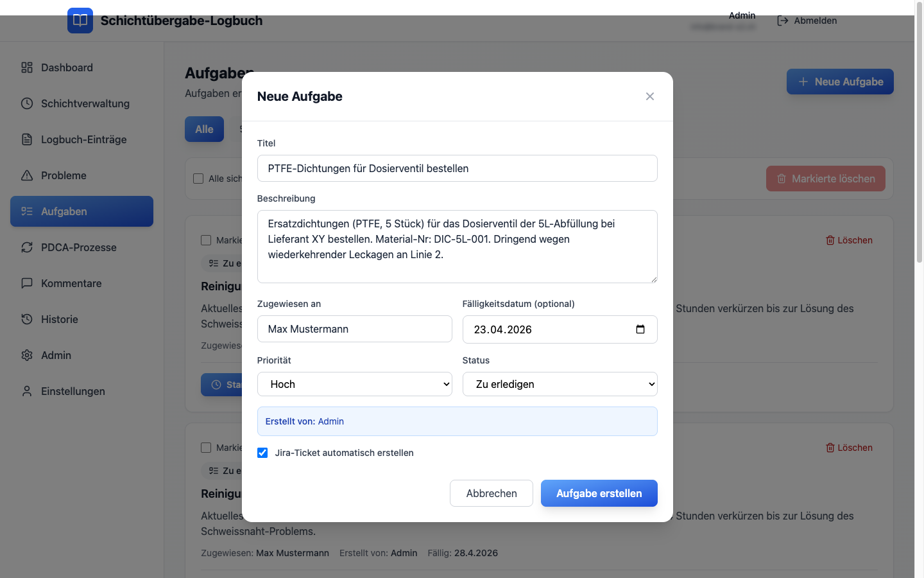Screen dimensions: 924x578
Task: Click the book logo icon in header
Action: tap(80, 21)
